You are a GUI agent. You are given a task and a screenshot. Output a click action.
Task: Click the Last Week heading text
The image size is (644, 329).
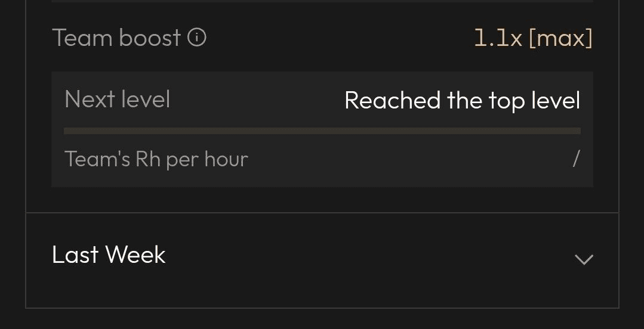click(109, 254)
